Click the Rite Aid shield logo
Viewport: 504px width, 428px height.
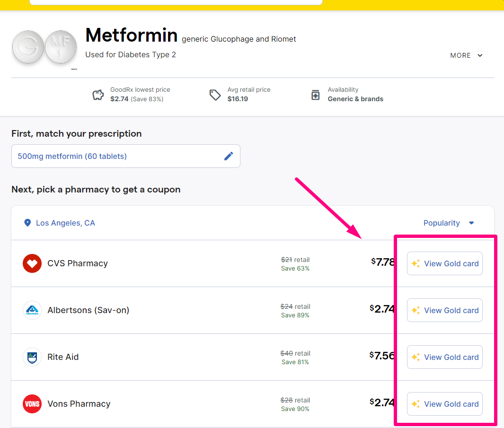tap(32, 357)
